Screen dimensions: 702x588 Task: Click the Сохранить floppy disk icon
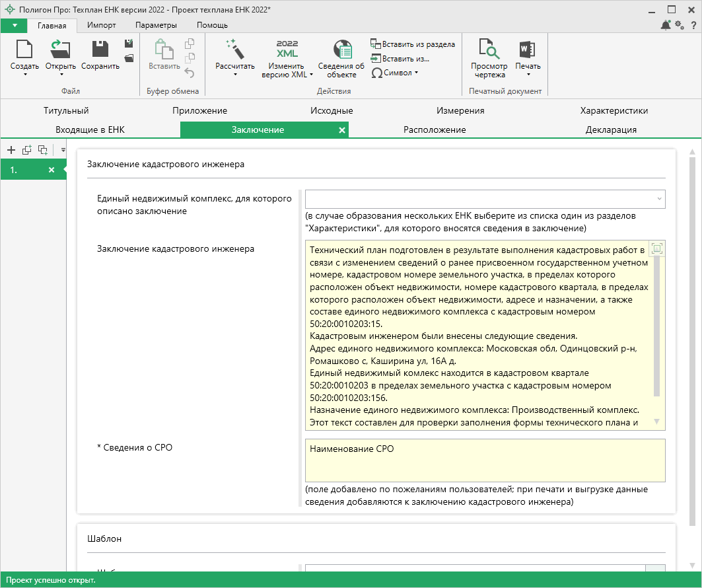[x=100, y=50]
